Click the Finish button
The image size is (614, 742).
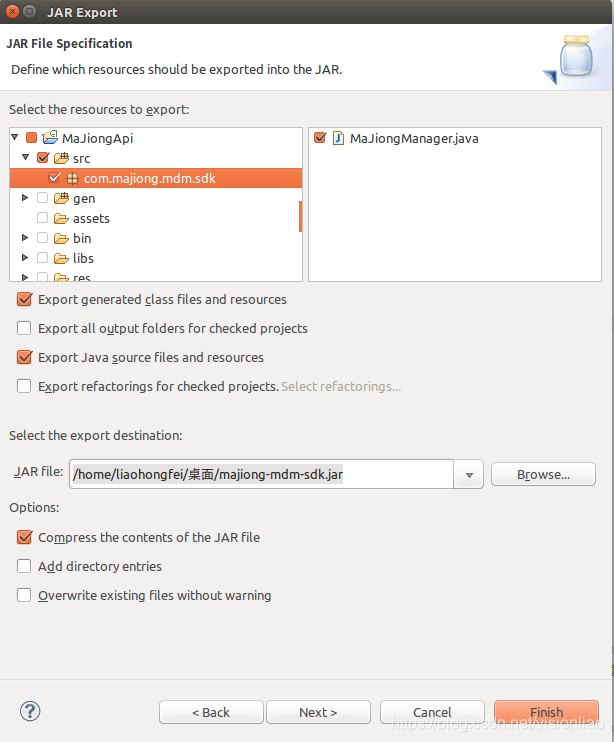(x=546, y=712)
